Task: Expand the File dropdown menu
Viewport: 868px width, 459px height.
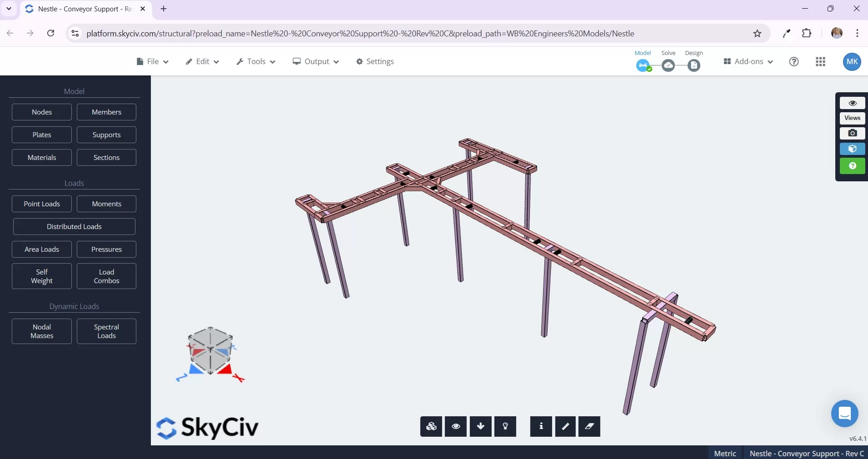Action: [x=153, y=62]
